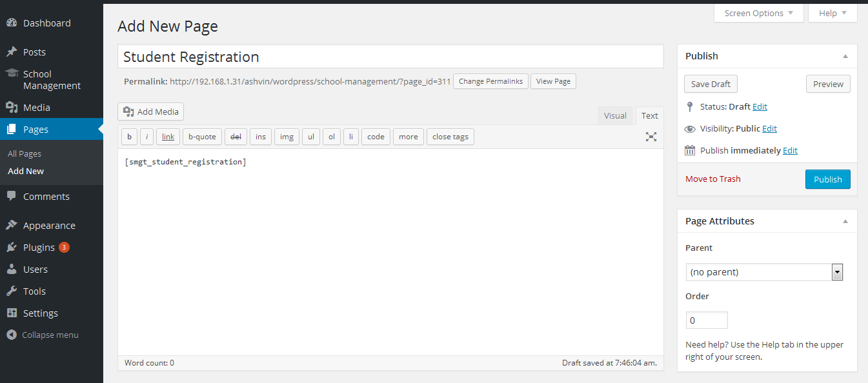Click the Appearance brush icon
Image resolution: width=868 pixels, height=383 pixels.
(x=12, y=224)
